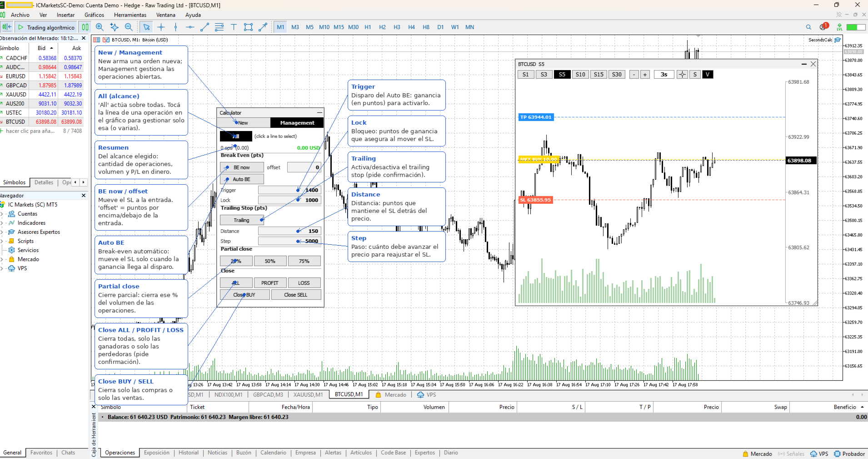The image size is (868, 459).
Task: Expand the Scripts node in Navigator
Action: [x=2, y=241]
